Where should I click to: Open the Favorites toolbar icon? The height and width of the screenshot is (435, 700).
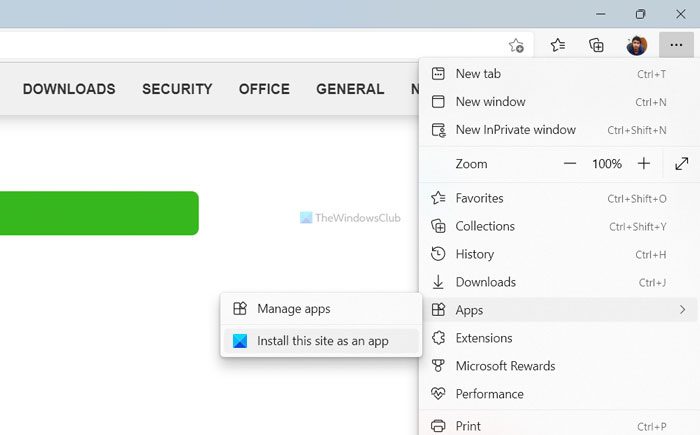pyautogui.click(x=558, y=45)
